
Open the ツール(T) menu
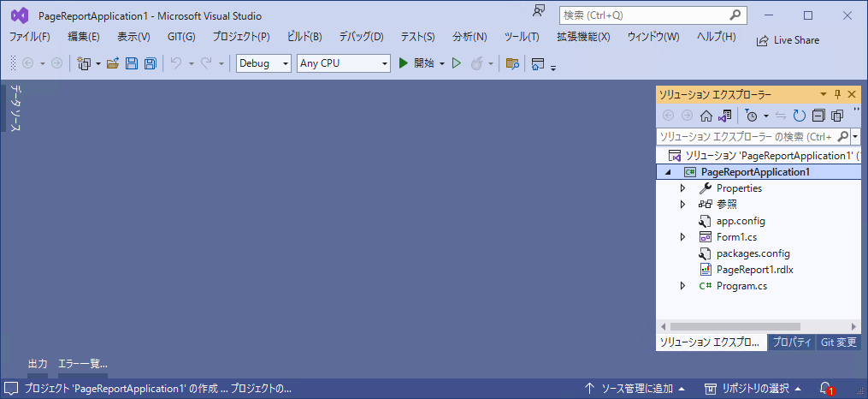(x=522, y=37)
